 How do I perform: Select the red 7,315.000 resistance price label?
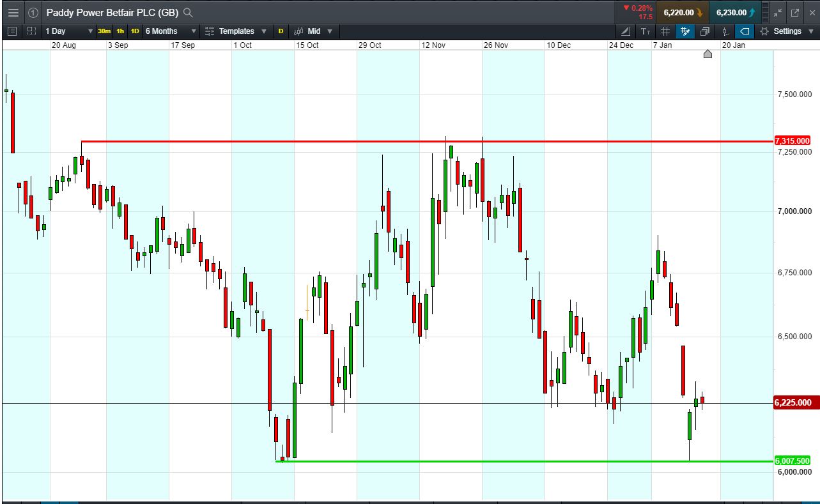[793, 141]
